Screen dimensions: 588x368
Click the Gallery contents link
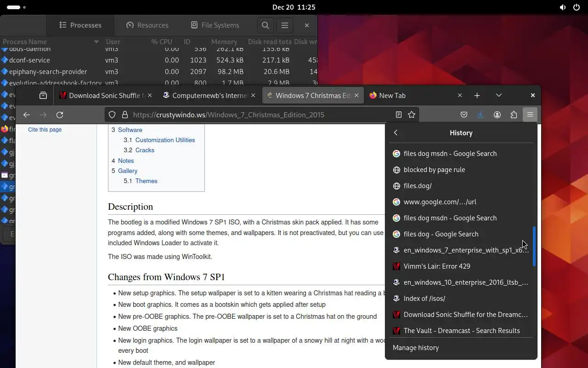tap(128, 171)
